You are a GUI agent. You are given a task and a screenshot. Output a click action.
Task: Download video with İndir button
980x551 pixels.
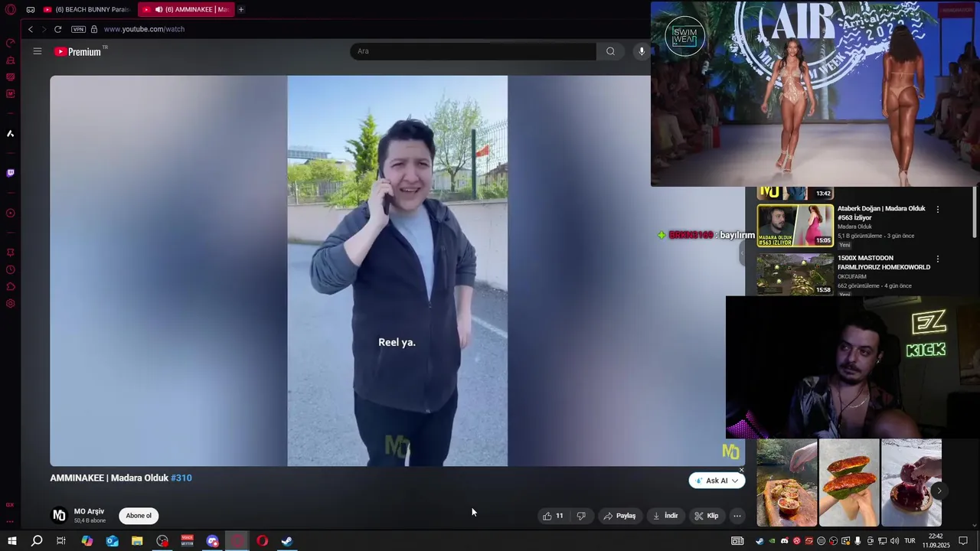coord(665,516)
